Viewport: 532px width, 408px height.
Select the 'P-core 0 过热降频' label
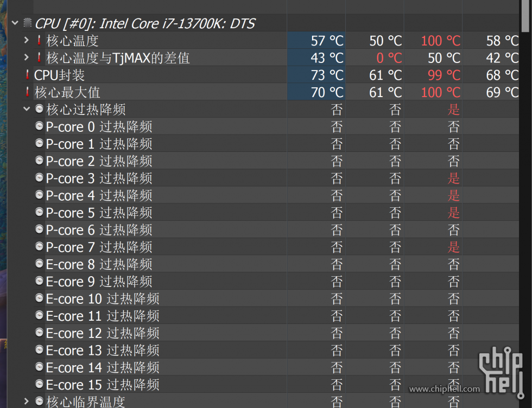click(99, 127)
